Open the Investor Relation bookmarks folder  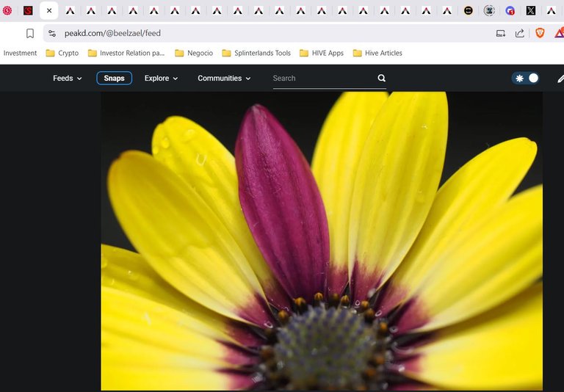point(126,54)
